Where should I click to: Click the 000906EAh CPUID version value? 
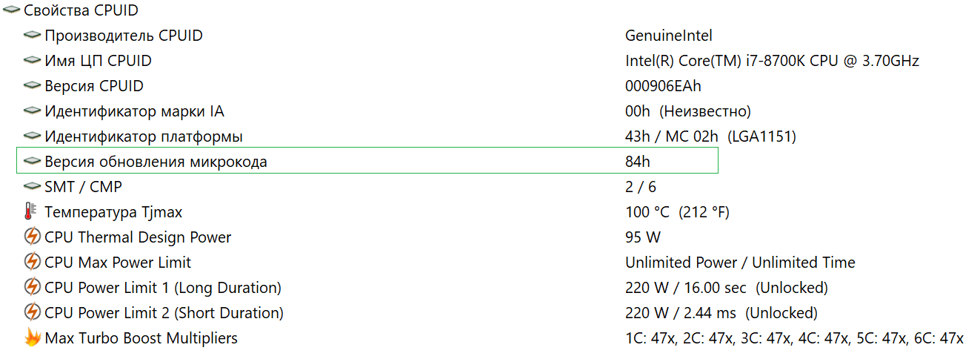(663, 86)
